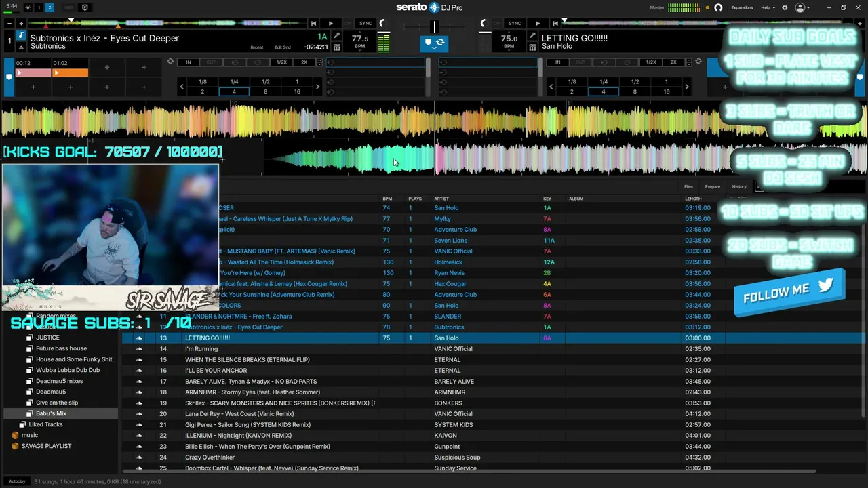Select 8 beat loop on right deck
The height and width of the screenshot is (488, 868).
coord(635,91)
